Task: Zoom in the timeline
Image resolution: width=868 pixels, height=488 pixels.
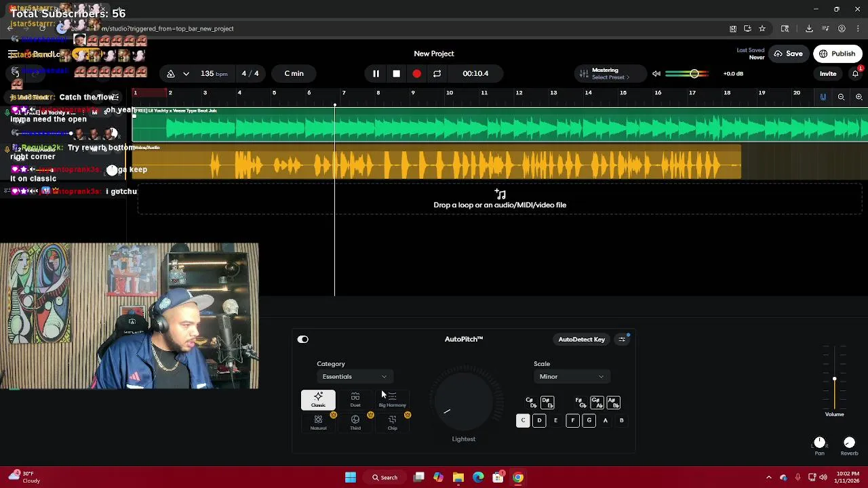Action: (x=859, y=97)
